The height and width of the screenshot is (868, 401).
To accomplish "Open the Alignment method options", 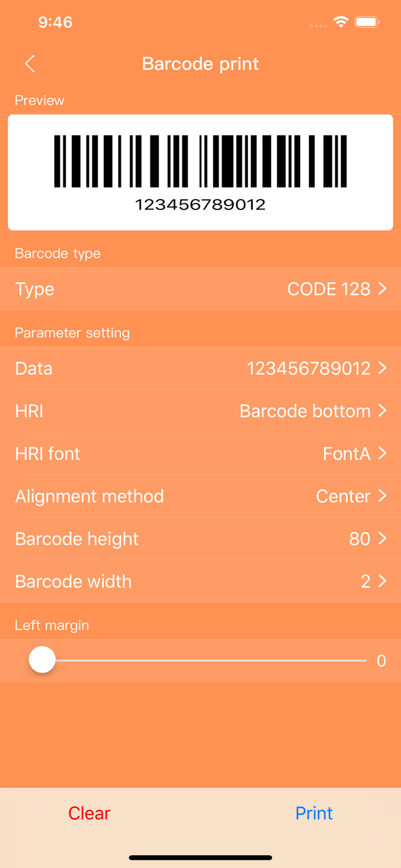I will [200, 496].
